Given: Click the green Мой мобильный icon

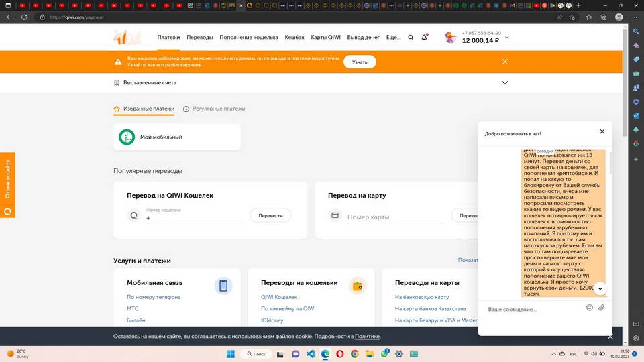Looking at the screenshot, I should (x=127, y=137).
